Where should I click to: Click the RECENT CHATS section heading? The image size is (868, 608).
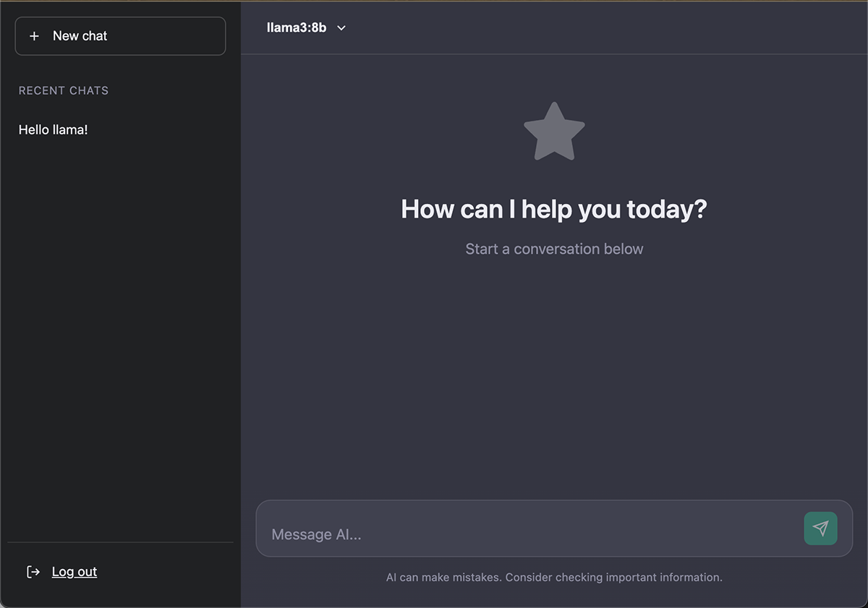tap(64, 90)
